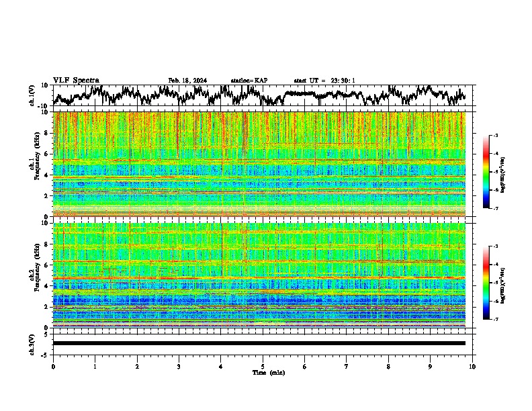Click the "-7" label on ch.2 color scale
The width and height of the screenshot is (532, 411).
pyautogui.click(x=496, y=319)
